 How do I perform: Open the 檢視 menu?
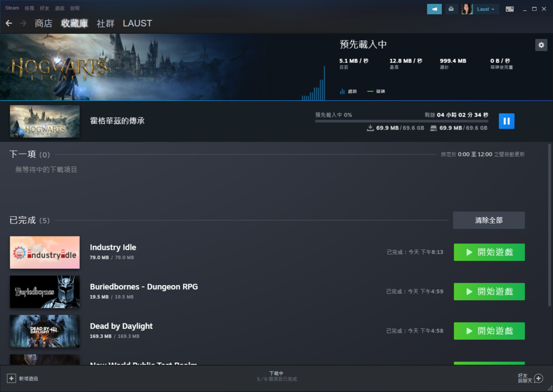coord(29,8)
